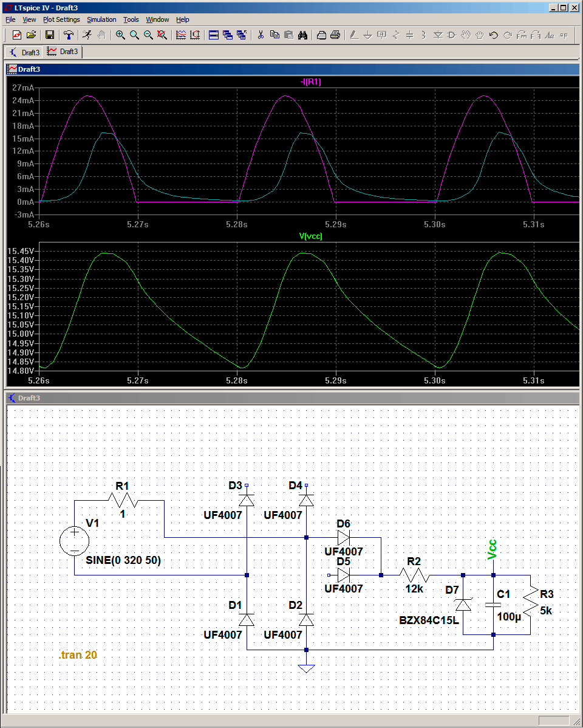Select the Capacitor placement tool
This screenshot has height=728, width=583.
[409, 35]
